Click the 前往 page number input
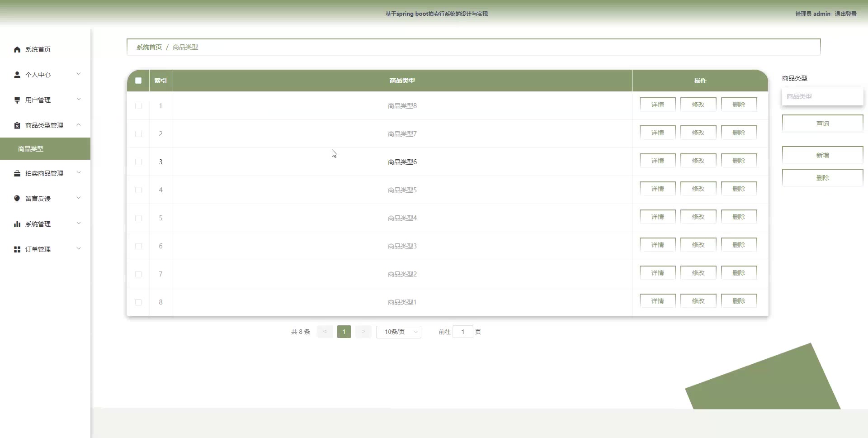 [x=462, y=332]
